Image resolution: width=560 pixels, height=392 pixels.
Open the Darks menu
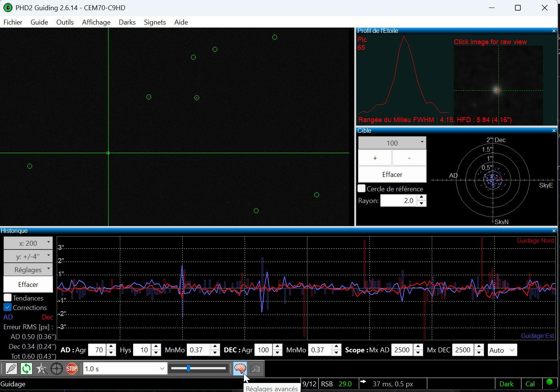tap(127, 22)
